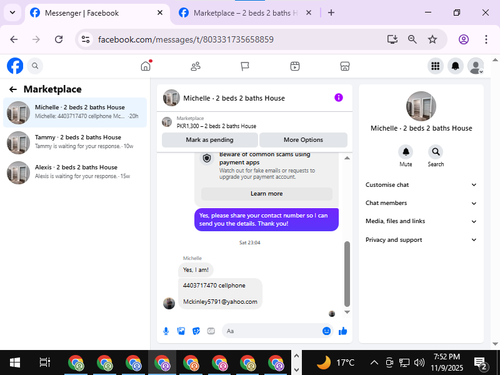The width and height of the screenshot is (500, 375).
Task: Choose a sticker icon
Action: 196,331
